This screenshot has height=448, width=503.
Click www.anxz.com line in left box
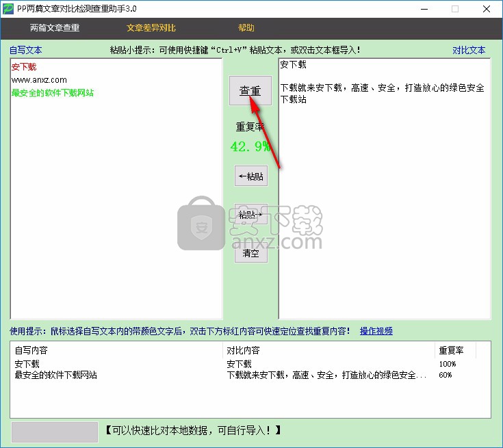(x=39, y=80)
